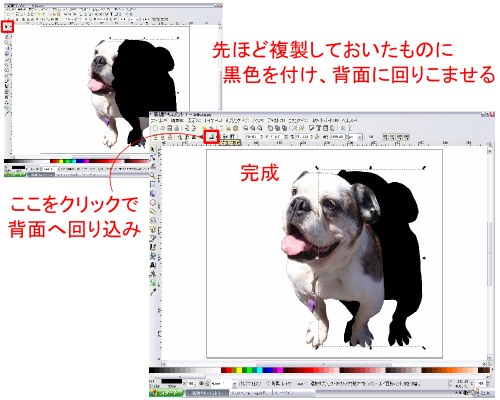Click the second taskbar window button

(x=251, y=393)
